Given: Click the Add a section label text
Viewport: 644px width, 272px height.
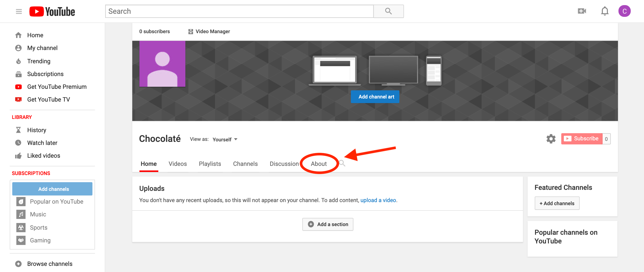Looking at the screenshot, I should (333, 224).
